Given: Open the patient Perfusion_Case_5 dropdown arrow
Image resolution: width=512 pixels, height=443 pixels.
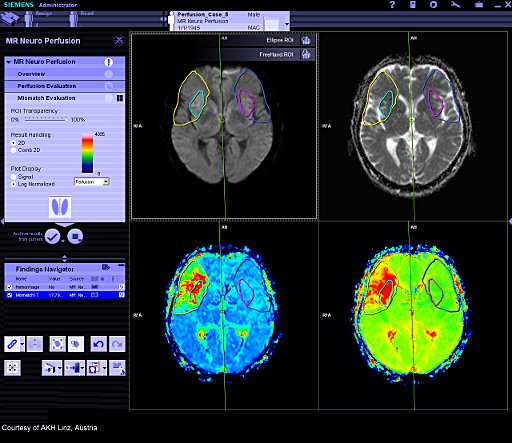Looking at the screenshot, I should click(x=287, y=24).
